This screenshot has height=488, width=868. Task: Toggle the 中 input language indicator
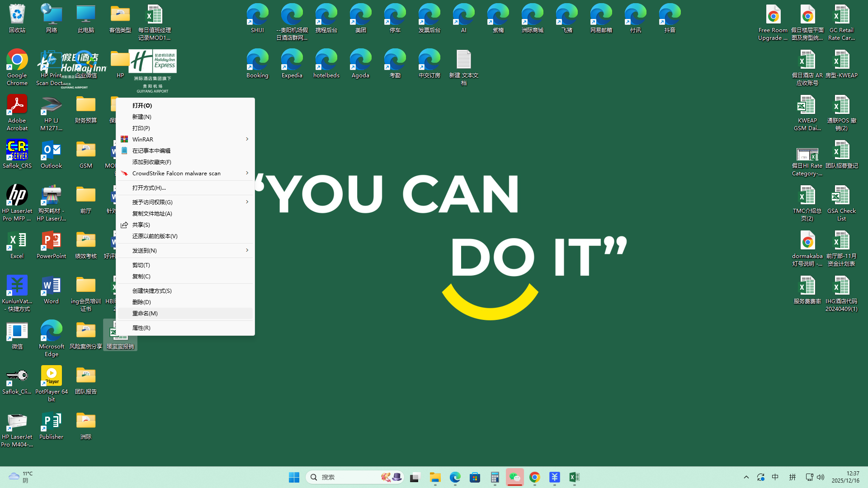775,477
